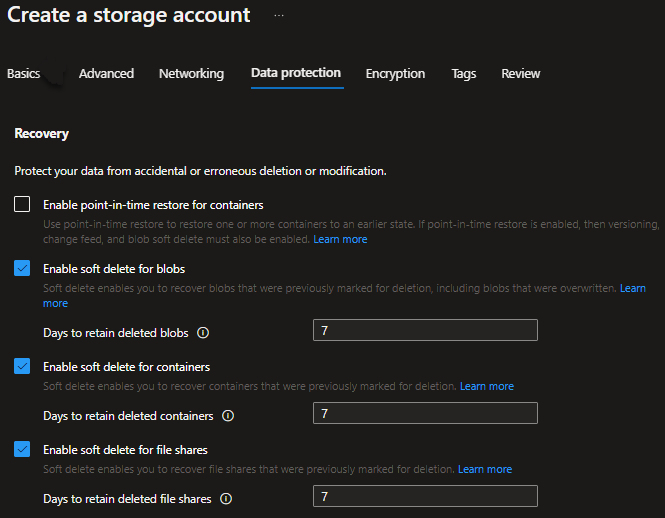The width and height of the screenshot is (665, 518).
Task: Follow Learn more link for container soft delete
Action: pyautogui.click(x=486, y=386)
